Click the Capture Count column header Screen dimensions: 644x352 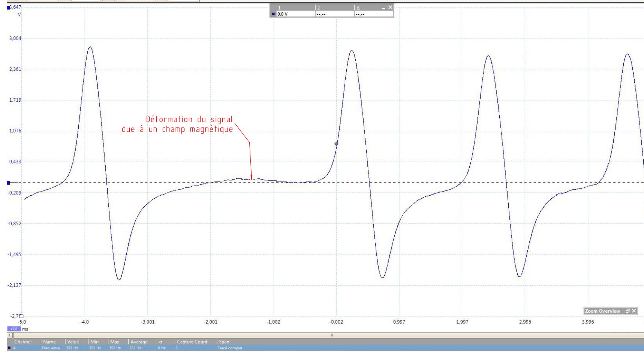[192, 342]
